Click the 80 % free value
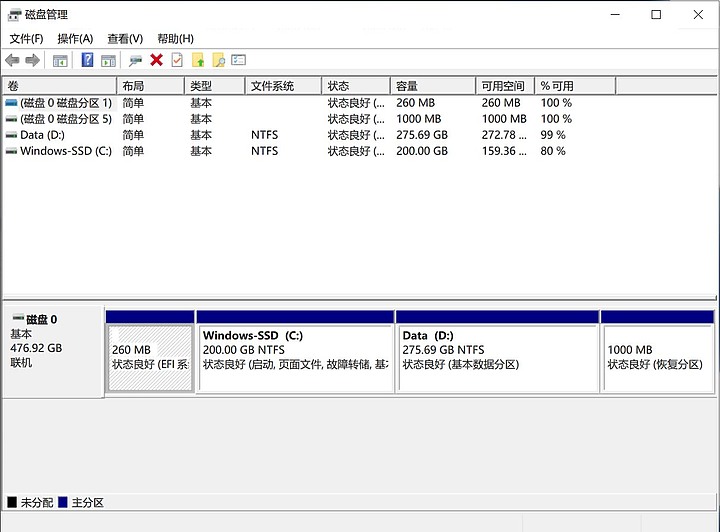The height and width of the screenshot is (532, 720). pyautogui.click(x=553, y=151)
